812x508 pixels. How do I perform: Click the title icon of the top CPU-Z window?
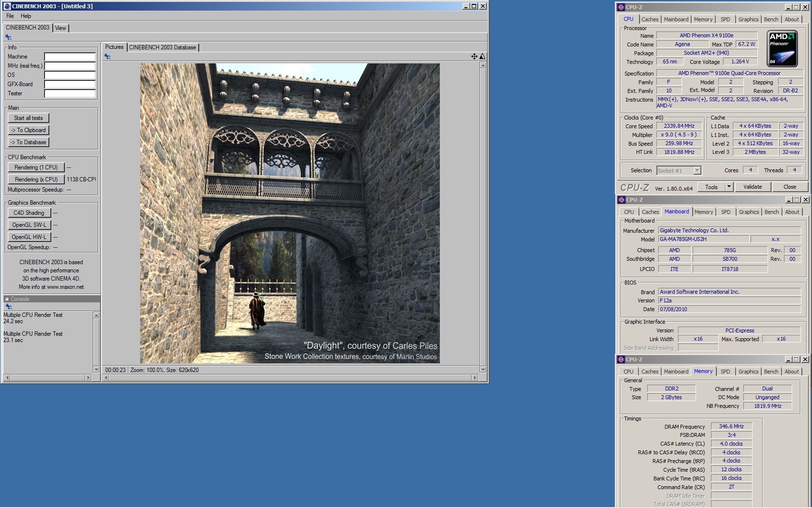click(x=621, y=7)
